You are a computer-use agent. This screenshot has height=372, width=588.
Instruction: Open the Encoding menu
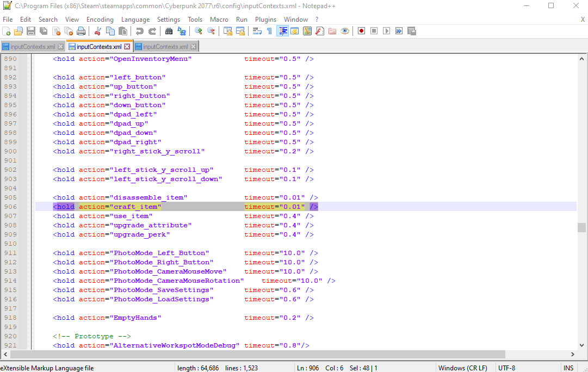tap(100, 19)
